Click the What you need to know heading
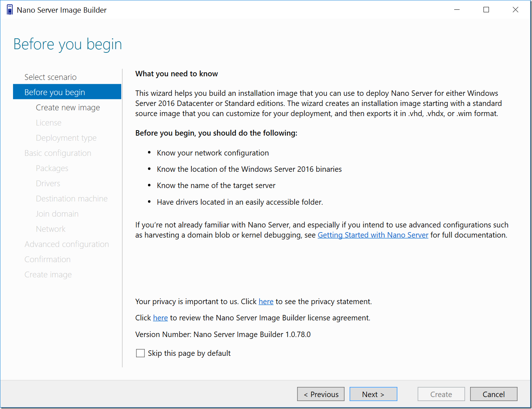 coord(177,74)
